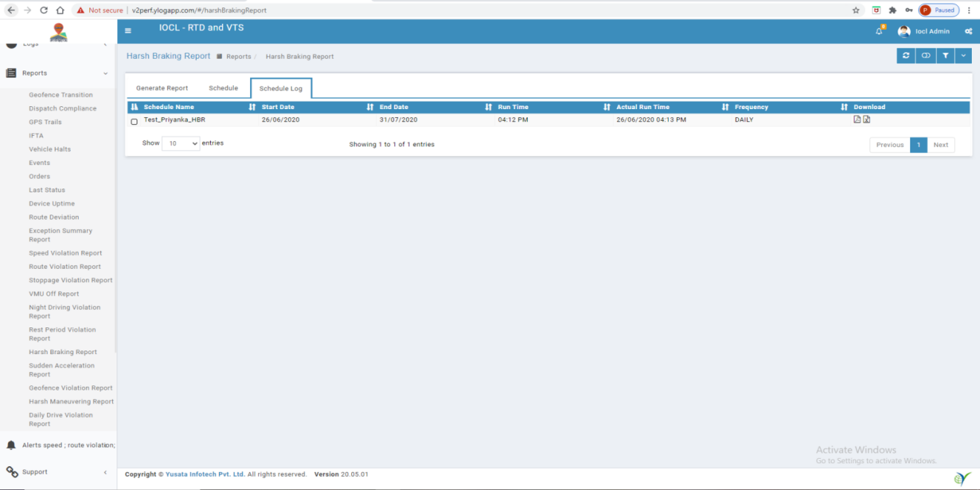
Task: Open Geofence Transition report
Action: point(61,95)
